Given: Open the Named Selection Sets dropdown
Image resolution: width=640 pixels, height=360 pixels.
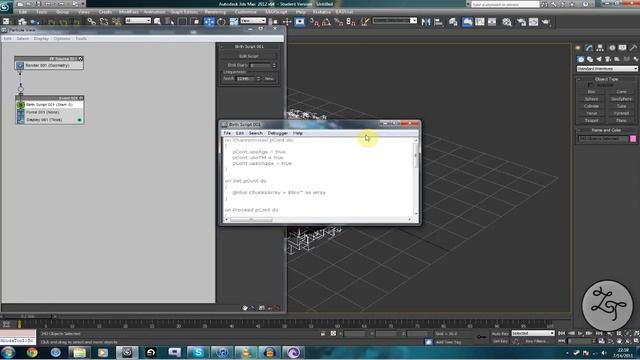Looking at the screenshot, I should click(x=395, y=20).
